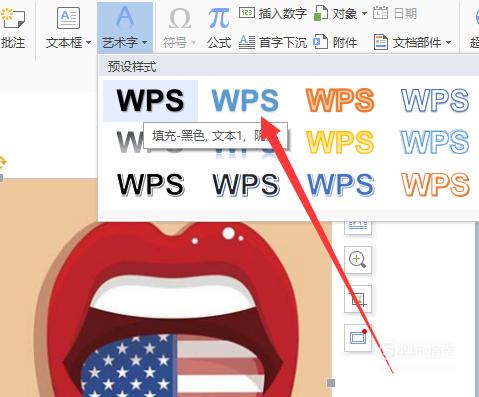This screenshot has width=479, height=397.
Task: Insert an attachment via 附件
Action: pos(335,42)
